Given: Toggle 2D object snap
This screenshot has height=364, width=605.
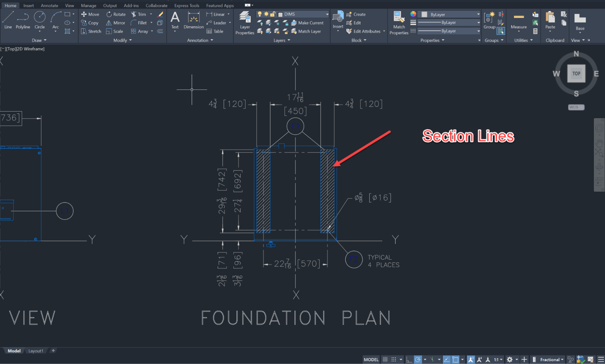Looking at the screenshot, I should (x=455, y=359).
